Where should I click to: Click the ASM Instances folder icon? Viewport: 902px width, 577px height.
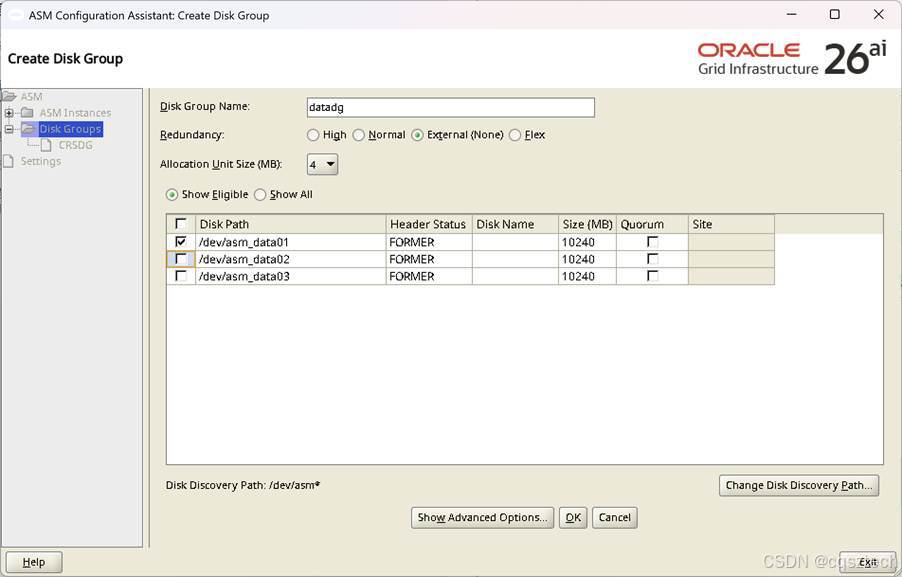pyautogui.click(x=28, y=112)
